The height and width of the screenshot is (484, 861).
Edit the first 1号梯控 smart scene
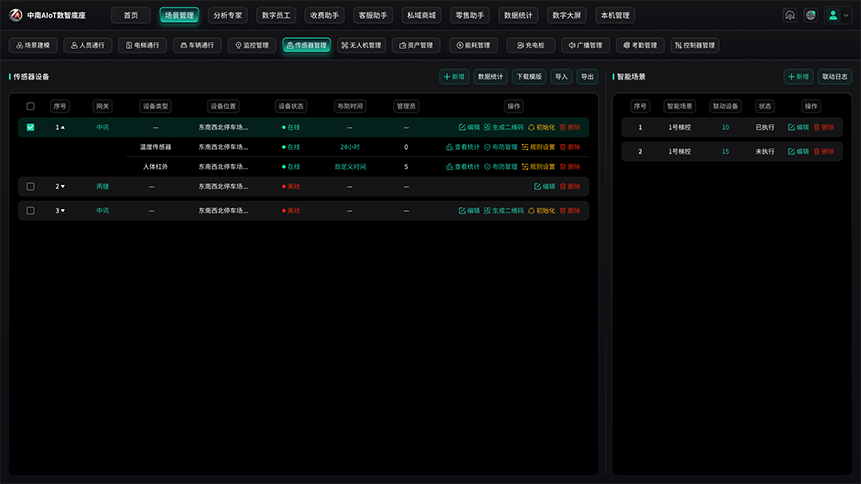pos(798,127)
